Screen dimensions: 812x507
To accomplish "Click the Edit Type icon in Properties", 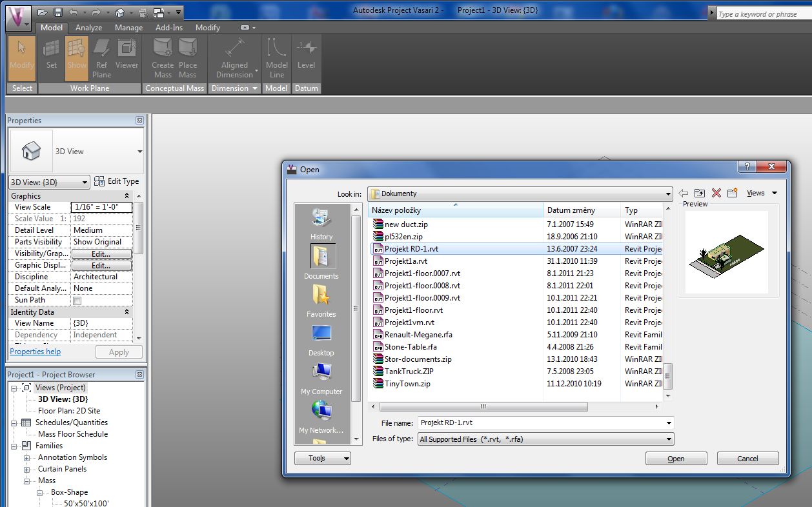I will pos(99,181).
